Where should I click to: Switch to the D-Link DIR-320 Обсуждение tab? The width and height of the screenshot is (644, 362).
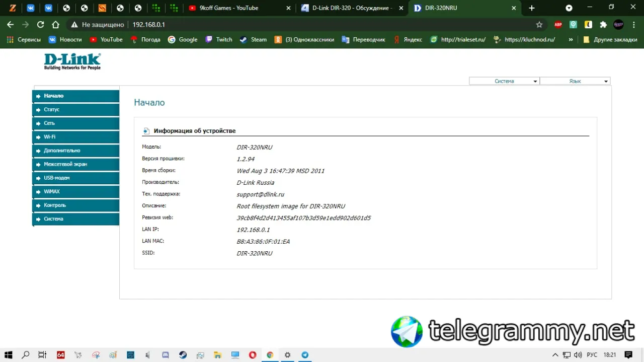352,8
